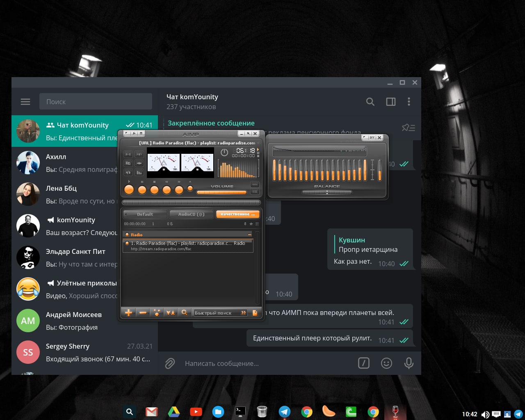
Task: Open playlist sorting arrows button
Action: coord(170,313)
